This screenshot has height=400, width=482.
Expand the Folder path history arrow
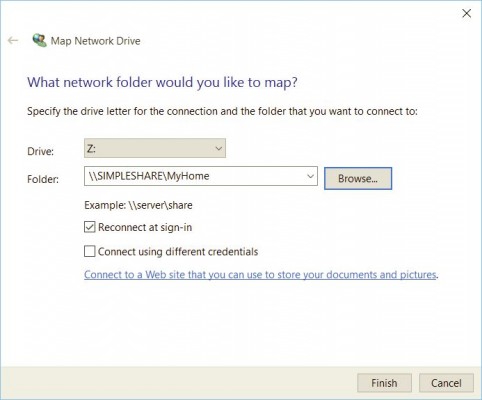(x=310, y=176)
